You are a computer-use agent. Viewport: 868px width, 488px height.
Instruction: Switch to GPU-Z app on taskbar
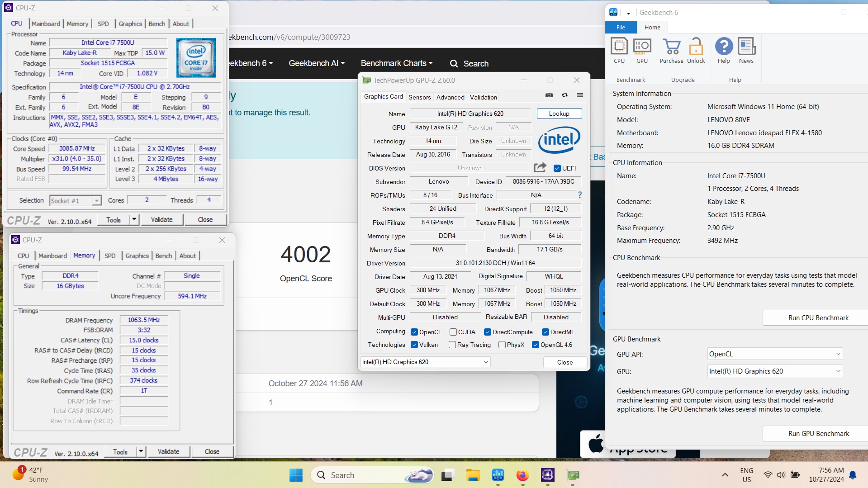[573, 475]
